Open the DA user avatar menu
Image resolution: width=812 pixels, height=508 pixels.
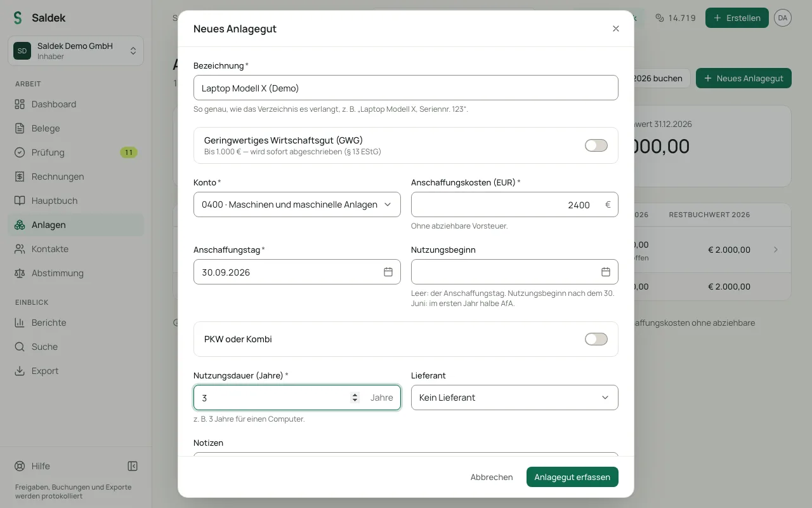click(x=783, y=18)
